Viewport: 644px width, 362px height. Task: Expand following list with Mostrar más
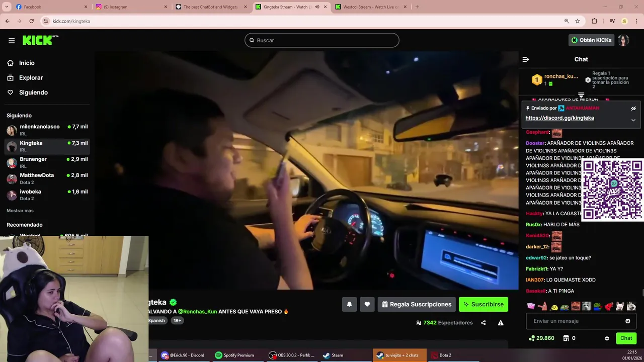(x=20, y=211)
